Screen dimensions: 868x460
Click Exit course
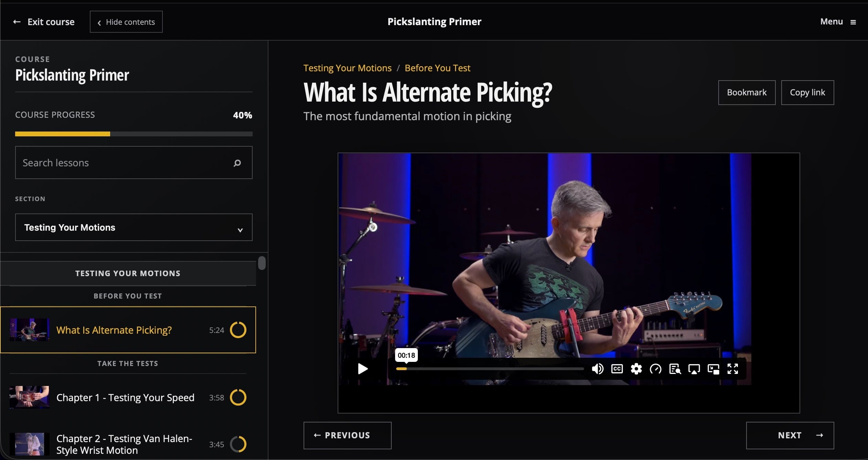pos(44,22)
